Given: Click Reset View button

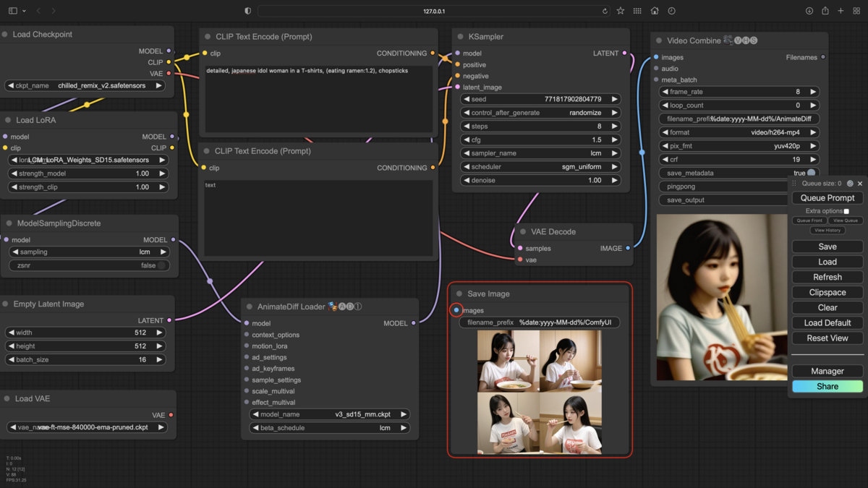Looking at the screenshot, I should [827, 338].
